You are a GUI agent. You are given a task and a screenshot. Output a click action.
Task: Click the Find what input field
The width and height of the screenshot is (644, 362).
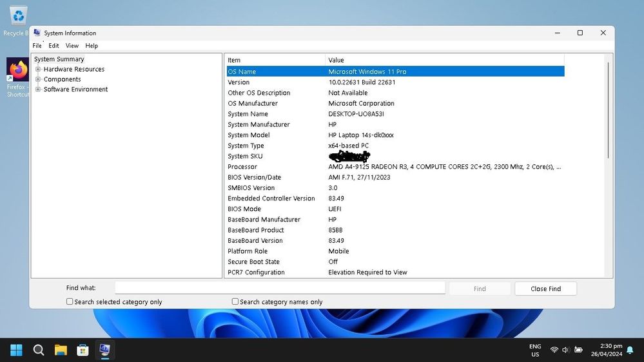pyautogui.click(x=280, y=288)
